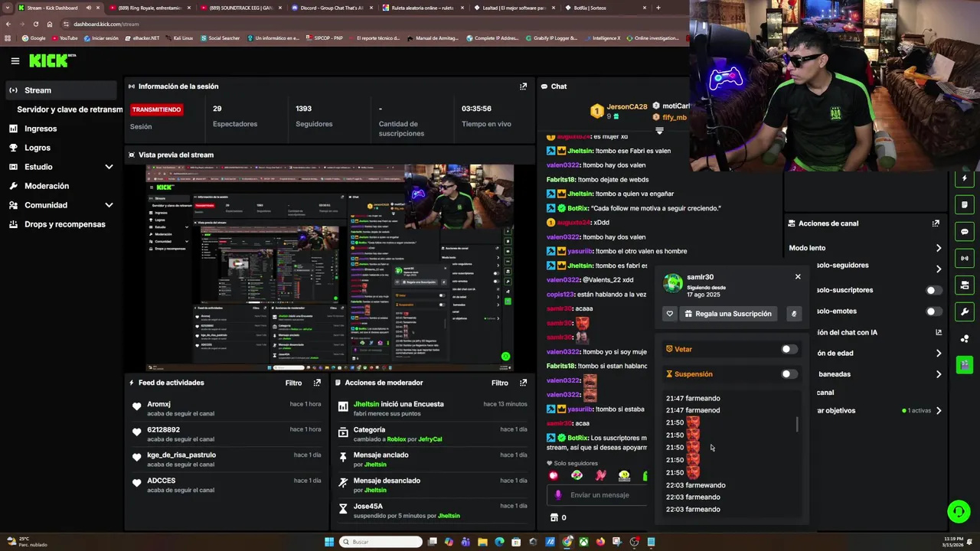Click the stream preview thumbnail
Viewport: 980px width, 551px height.
(330, 267)
